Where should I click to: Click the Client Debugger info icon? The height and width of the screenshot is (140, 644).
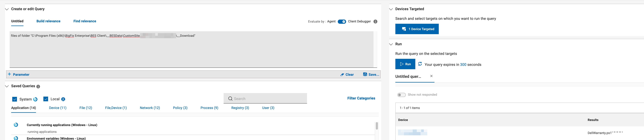click(x=375, y=22)
